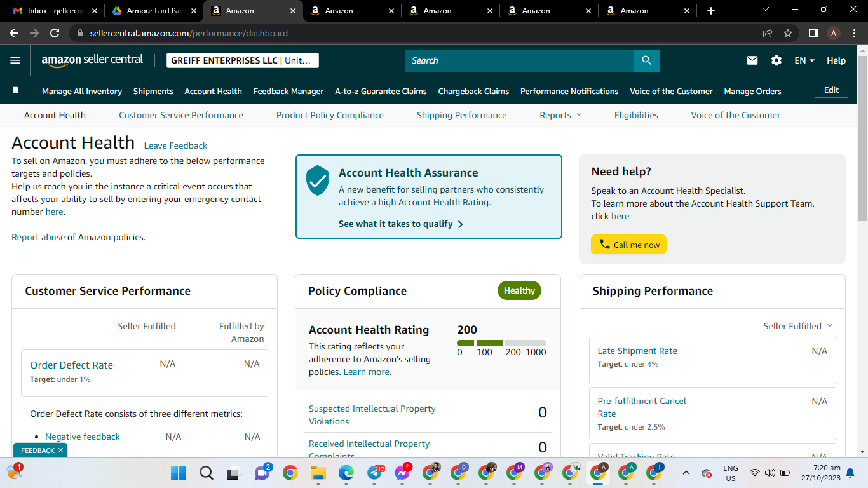The width and height of the screenshot is (868, 488).
Task: Open the Order Defect Rate link
Action: pyautogui.click(x=71, y=365)
